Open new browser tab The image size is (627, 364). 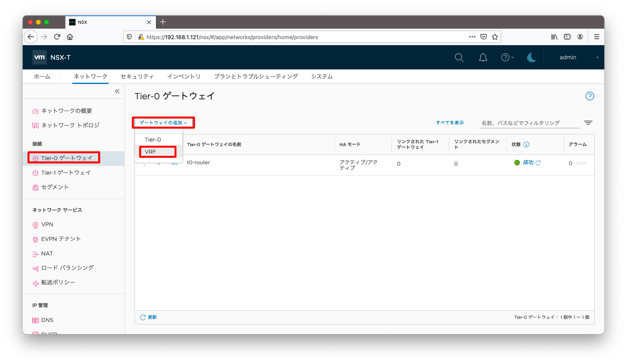click(x=163, y=22)
